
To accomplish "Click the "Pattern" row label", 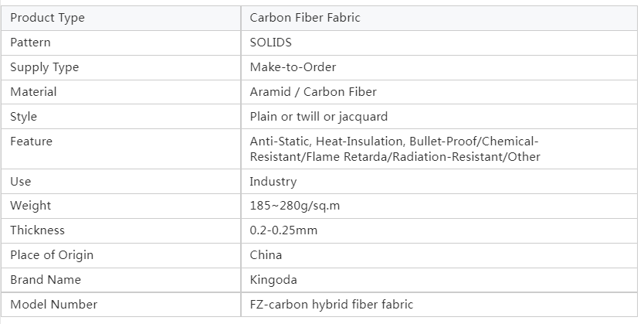I will (30, 43).
